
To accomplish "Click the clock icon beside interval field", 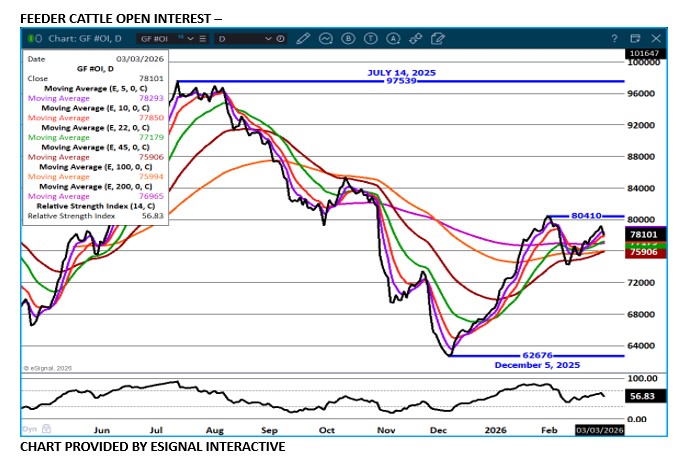I will [281, 38].
